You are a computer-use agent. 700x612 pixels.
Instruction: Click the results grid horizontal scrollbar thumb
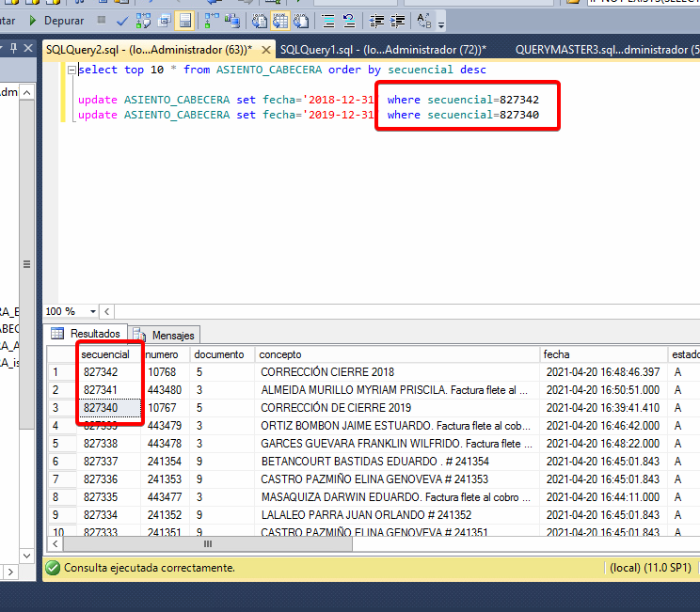[x=208, y=543]
